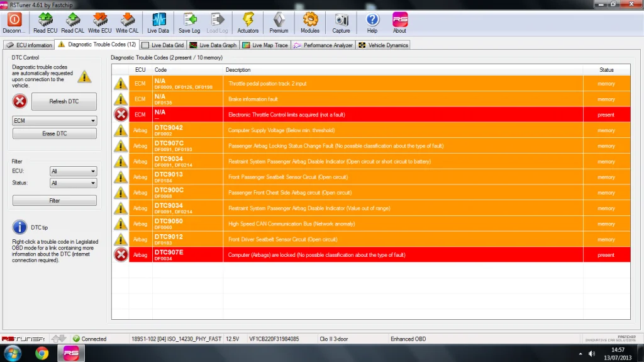Image resolution: width=644 pixels, height=362 pixels.
Task: Click error icon on Electronic Throttle Control row
Action: (x=121, y=115)
